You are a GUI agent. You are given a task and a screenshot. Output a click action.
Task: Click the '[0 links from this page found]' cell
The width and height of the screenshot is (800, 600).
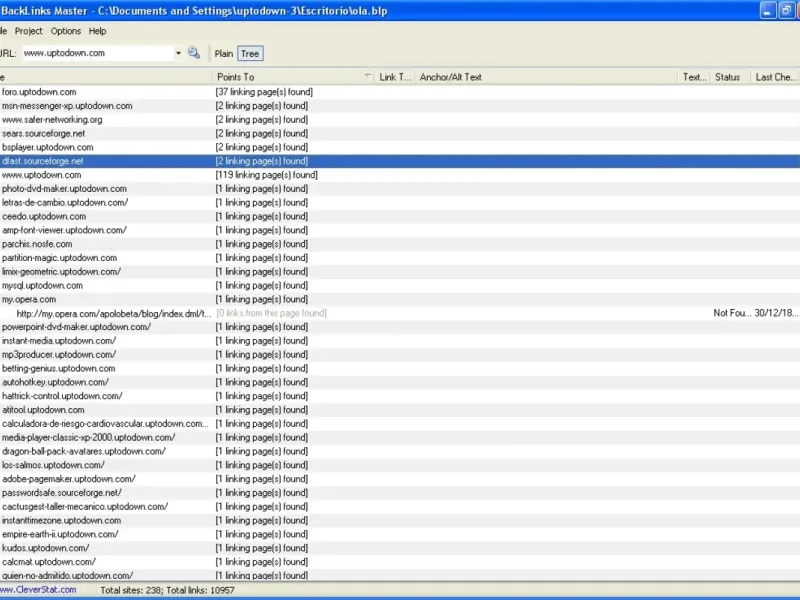[x=271, y=313]
